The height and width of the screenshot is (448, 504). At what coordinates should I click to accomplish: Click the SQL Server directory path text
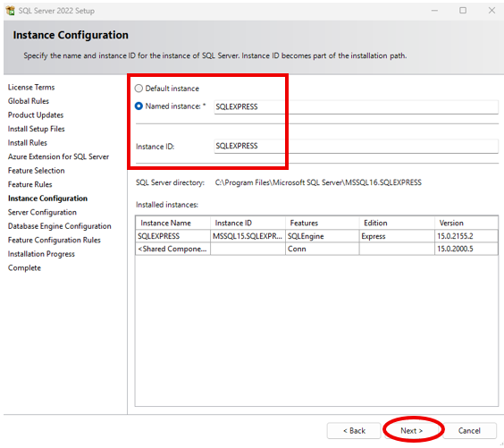318,182
